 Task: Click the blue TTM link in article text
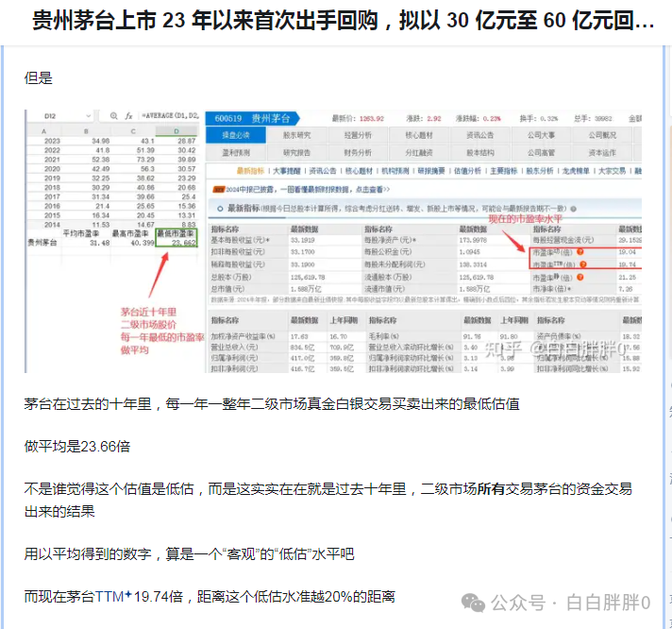pyautogui.click(x=109, y=596)
